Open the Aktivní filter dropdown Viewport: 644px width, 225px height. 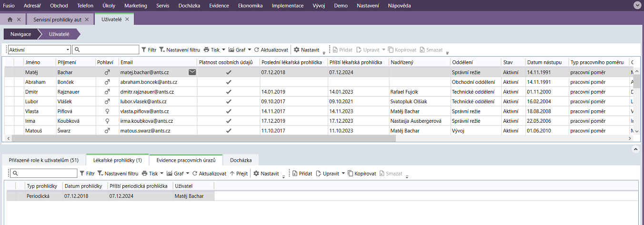[x=68, y=49]
